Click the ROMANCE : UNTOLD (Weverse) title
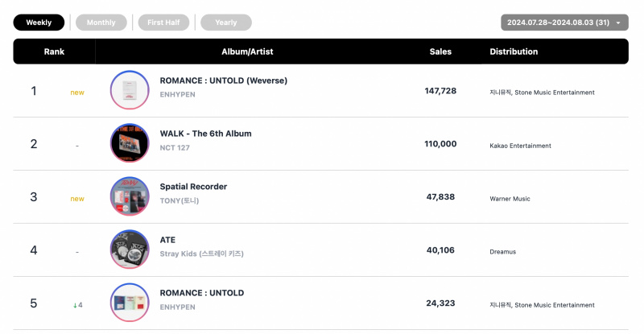Image resolution: width=644 pixels, height=334 pixels. [x=224, y=80]
